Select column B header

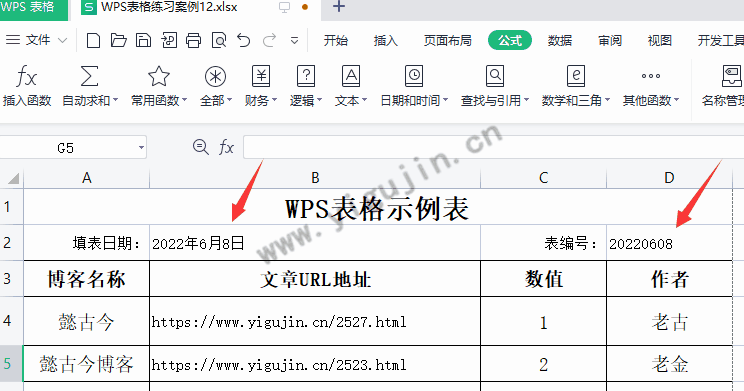[315, 178]
